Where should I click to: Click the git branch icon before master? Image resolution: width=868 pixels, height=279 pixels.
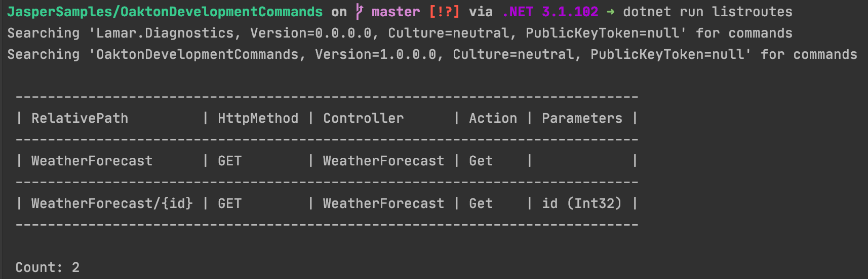(x=359, y=12)
